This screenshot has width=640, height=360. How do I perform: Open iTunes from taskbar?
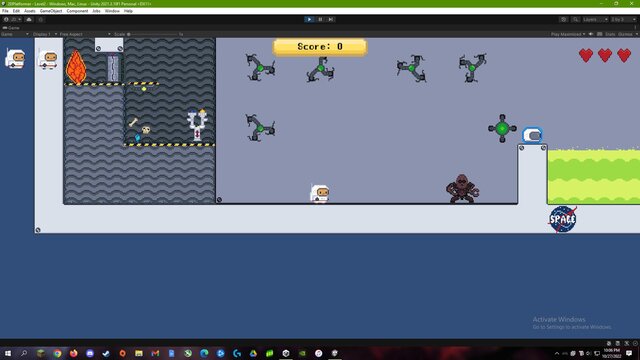click(318, 353)
